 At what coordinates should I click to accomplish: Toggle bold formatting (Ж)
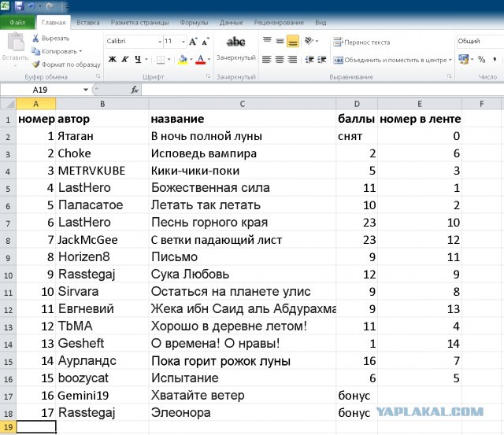[x=112, y=59]
